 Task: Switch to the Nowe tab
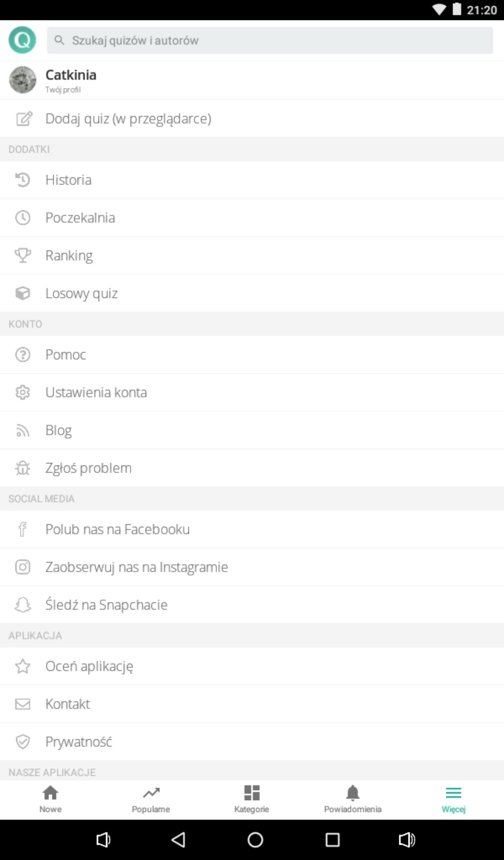tap(50, 799)
